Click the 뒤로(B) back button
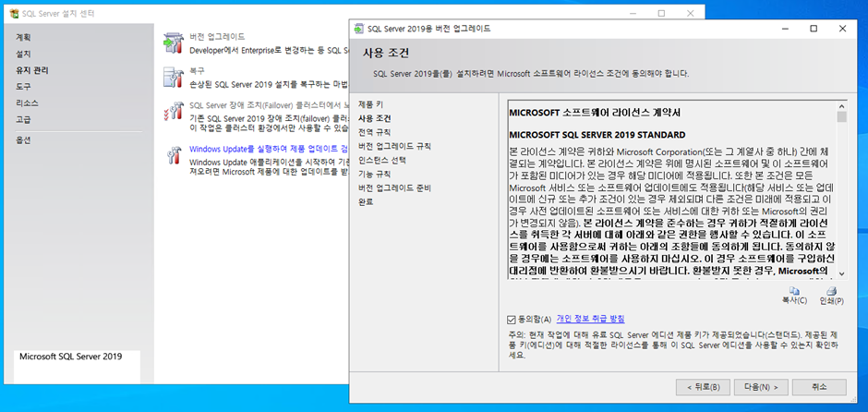 click(703, 387)
